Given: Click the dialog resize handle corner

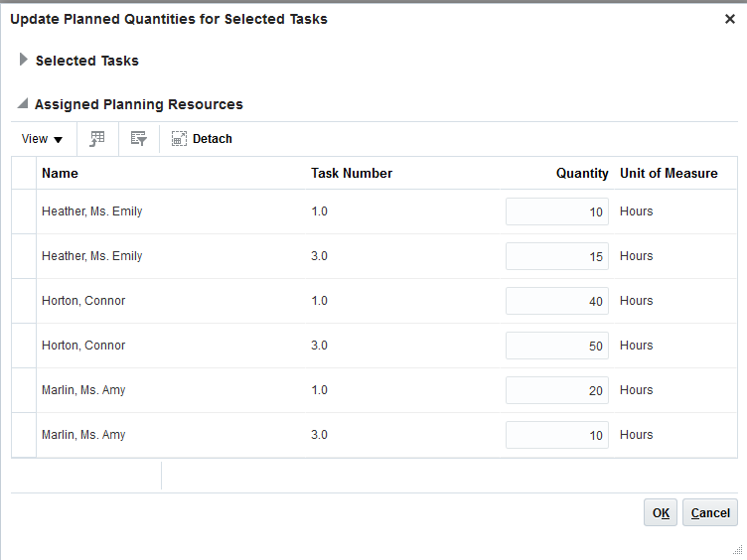Looking at the screenshot, I should pos(735,548).
